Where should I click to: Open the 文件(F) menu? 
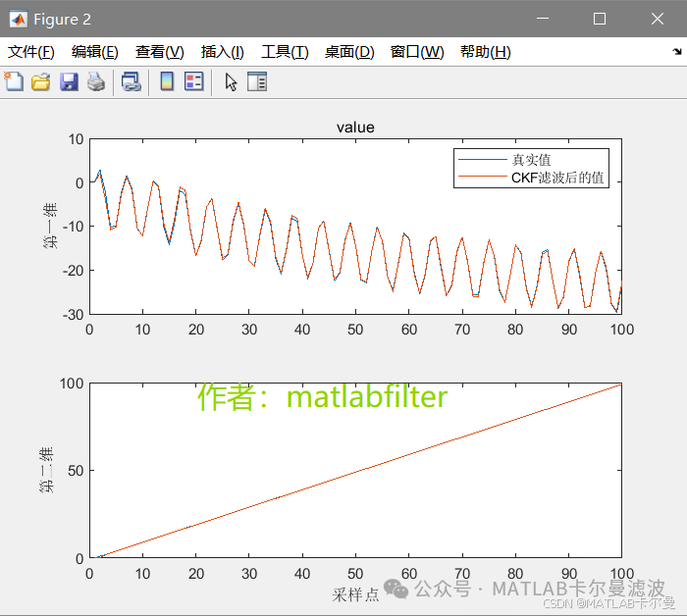point(31,52)
